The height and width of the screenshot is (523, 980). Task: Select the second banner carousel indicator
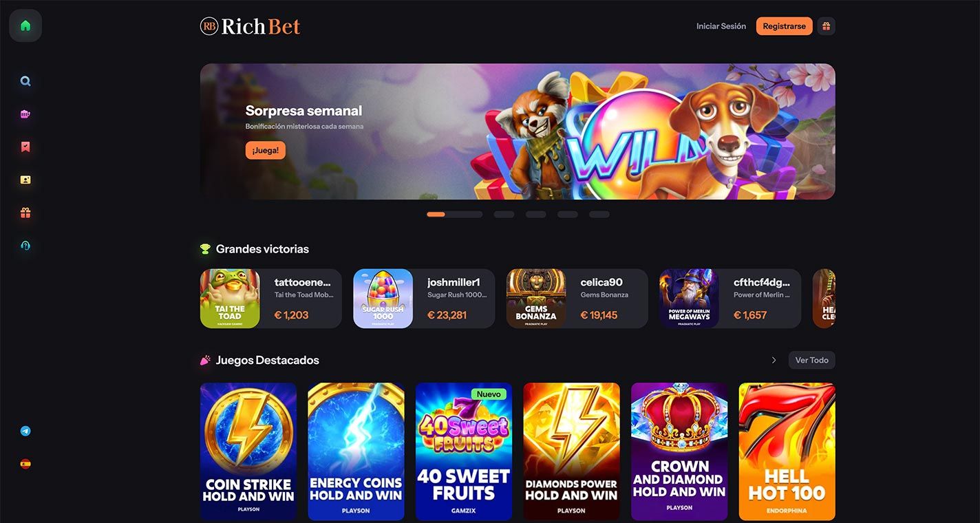[504, 215]
